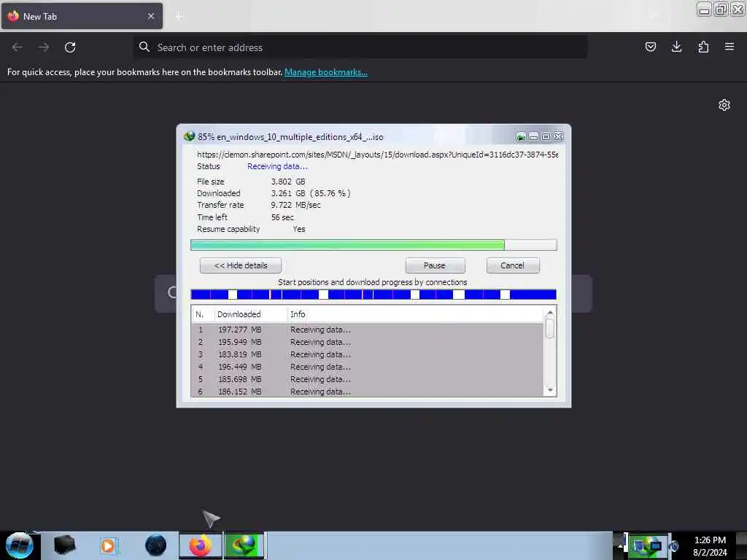The image size is (747, 560).
Task: Switch to Firefox in the taskbar
Action: [x=201, y=545]
